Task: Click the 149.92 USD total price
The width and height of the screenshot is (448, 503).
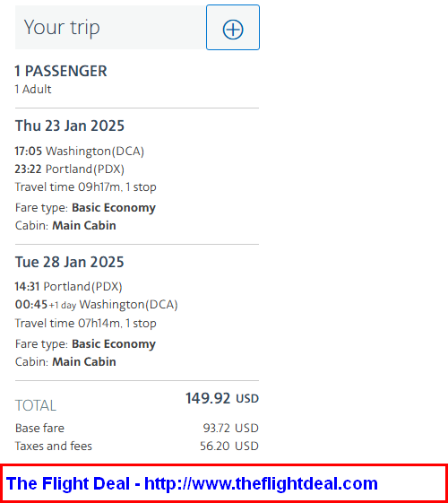Action: [222, 398]
